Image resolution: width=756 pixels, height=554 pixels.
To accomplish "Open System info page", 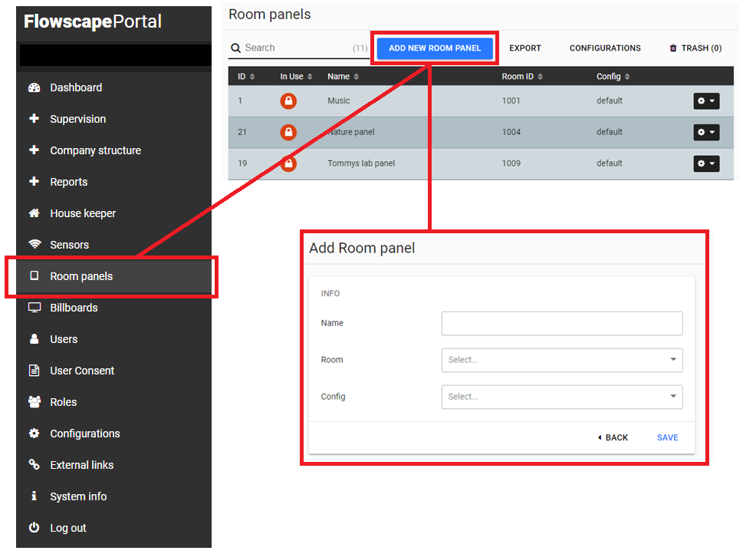I will point(78,496).
